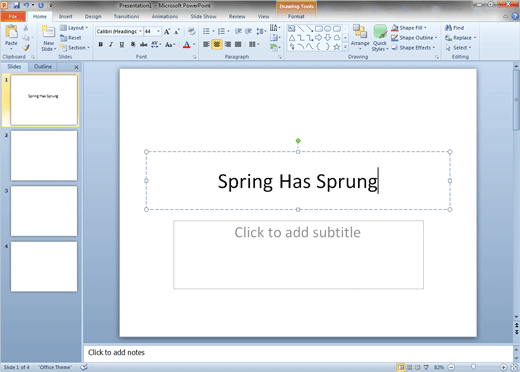Switch to the Design tab
520x372 pixels.
click(93, 16)
